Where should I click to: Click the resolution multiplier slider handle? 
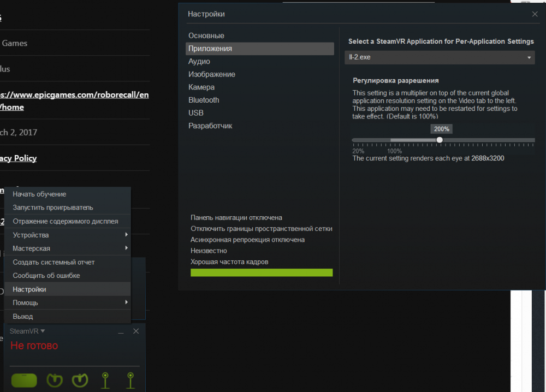(x=440, y=139)
